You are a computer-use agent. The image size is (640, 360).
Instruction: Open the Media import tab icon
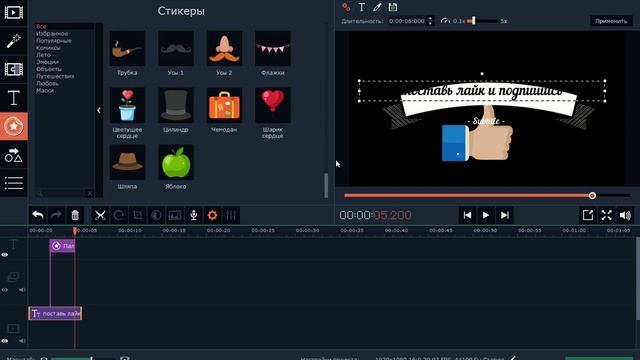point(13,12)
